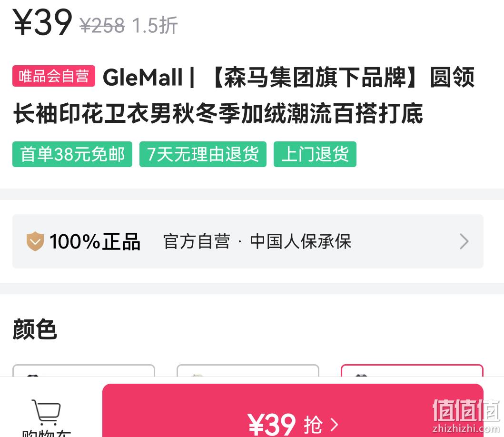Image resolution: width=504 pixels, height=437 pixels.
Task: Click the 唯品会自营 red badge
Action: pos(54,76)
